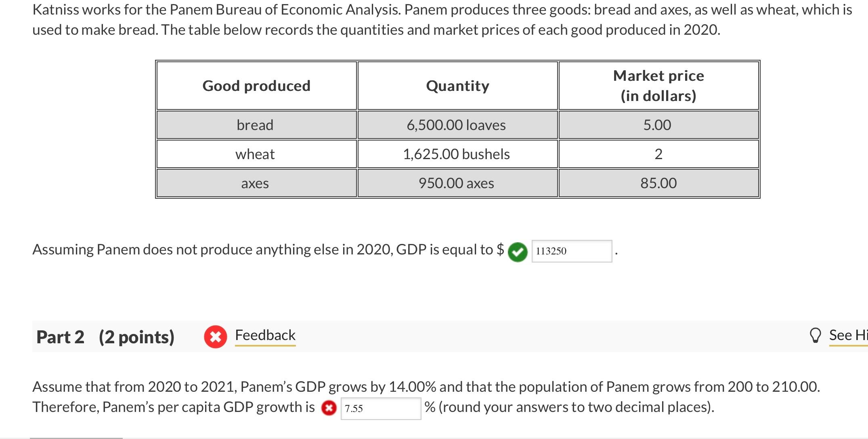Click the 5.00 bread price cell
The image size is (868, 439).
[x=658, y=125]
